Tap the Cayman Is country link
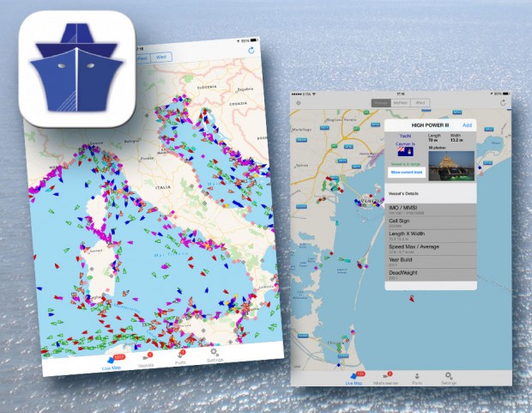The height and width of the screenshot is (413, 532). 405,144
